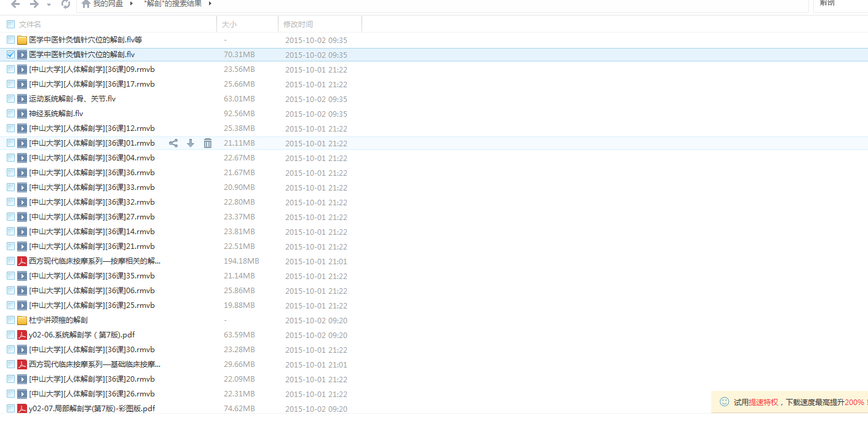This screenshot has width=868, height=421.
Task: Click the video icon of 神经系统解剖.flv
Action: point(22,114)
